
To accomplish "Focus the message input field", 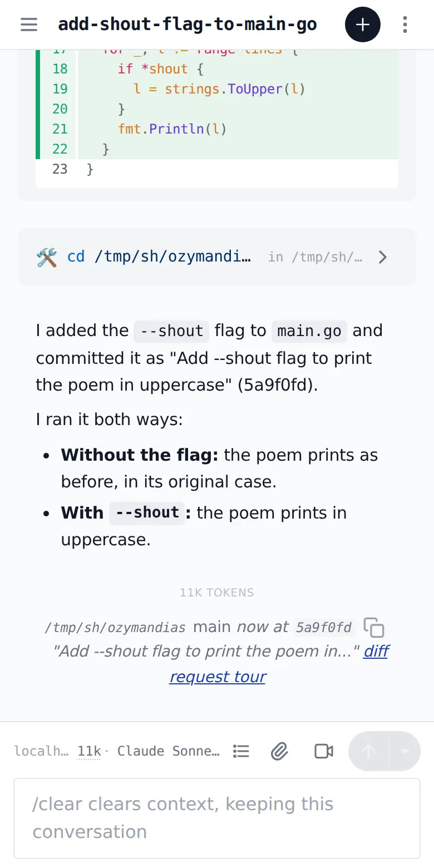I will point(217,818).
